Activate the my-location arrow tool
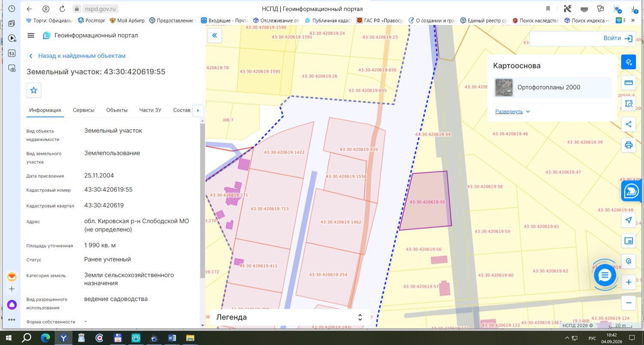This screenshot has width=644, height=345. coord(629,220)
